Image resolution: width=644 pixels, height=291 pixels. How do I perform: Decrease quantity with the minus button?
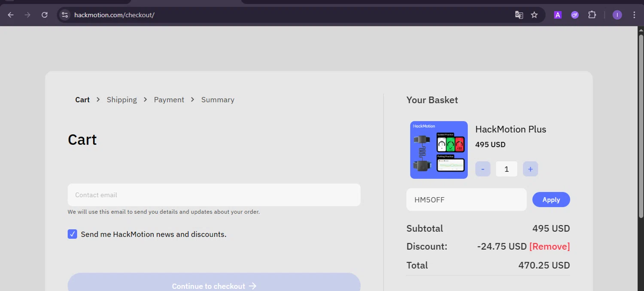click(483, 169)
